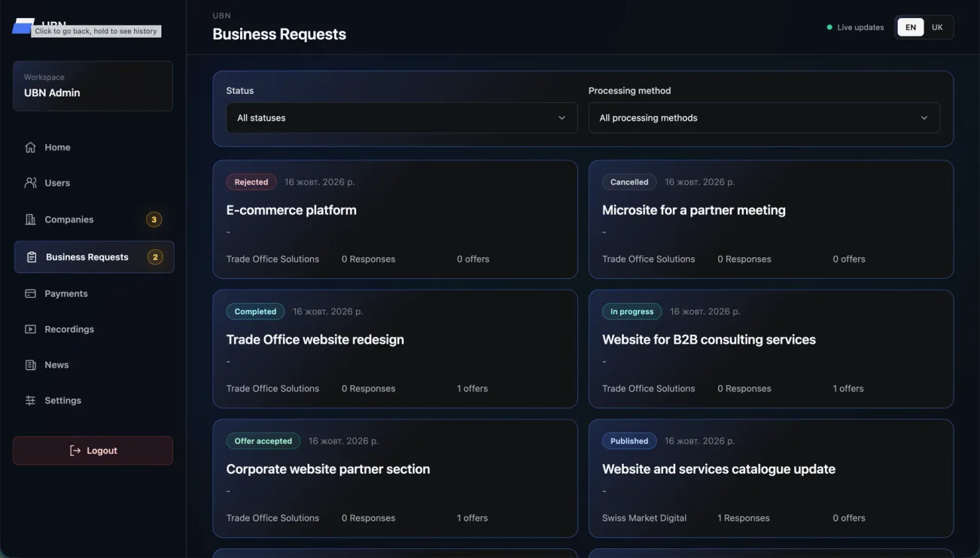Click the Logout arrow icon
Screen dimensions: 980x558
pos(75,450)
